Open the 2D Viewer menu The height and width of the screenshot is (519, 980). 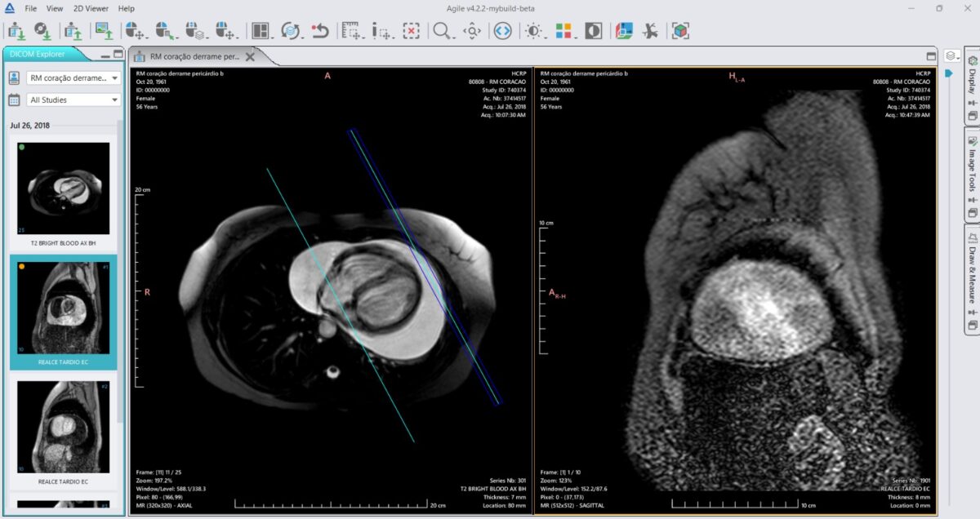tap(89, 8)
